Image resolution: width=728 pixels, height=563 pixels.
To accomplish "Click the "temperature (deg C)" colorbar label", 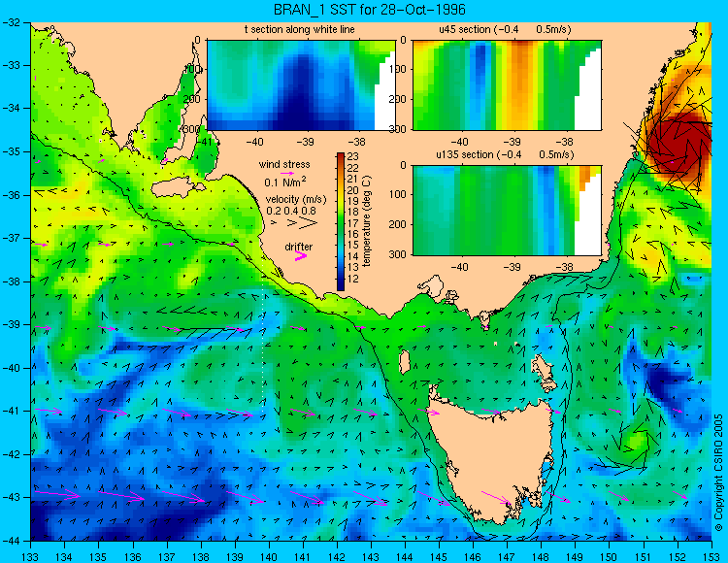I will coord(367,221).
